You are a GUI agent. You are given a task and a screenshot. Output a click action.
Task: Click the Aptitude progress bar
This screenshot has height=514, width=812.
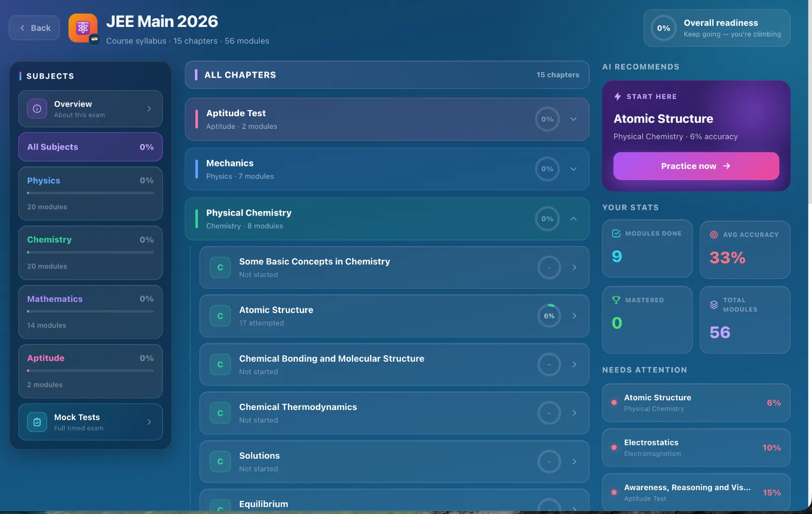(x=90, y=370)
